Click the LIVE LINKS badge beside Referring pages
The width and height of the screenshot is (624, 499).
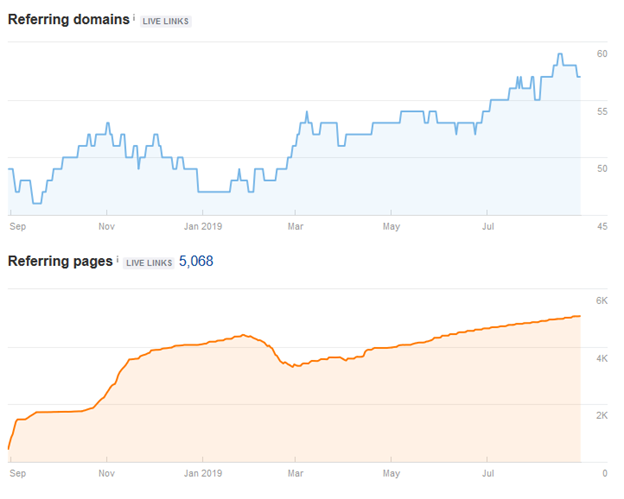coord(149,263)
